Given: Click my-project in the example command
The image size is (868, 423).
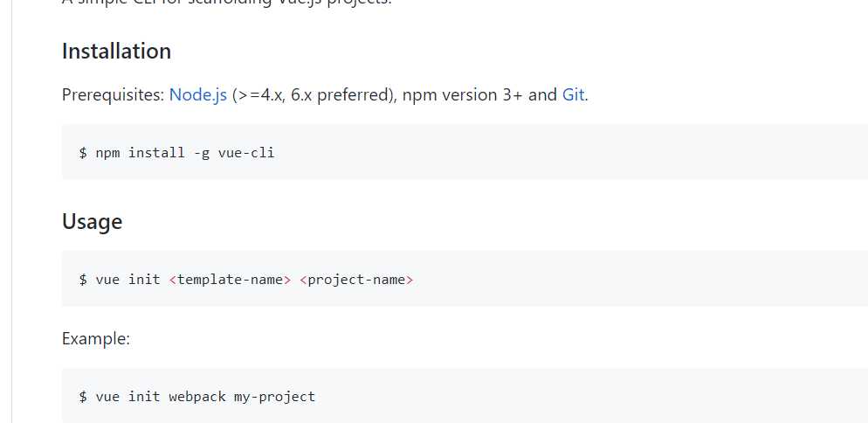Looking at the screenshot, I should [x=274, y=397].
